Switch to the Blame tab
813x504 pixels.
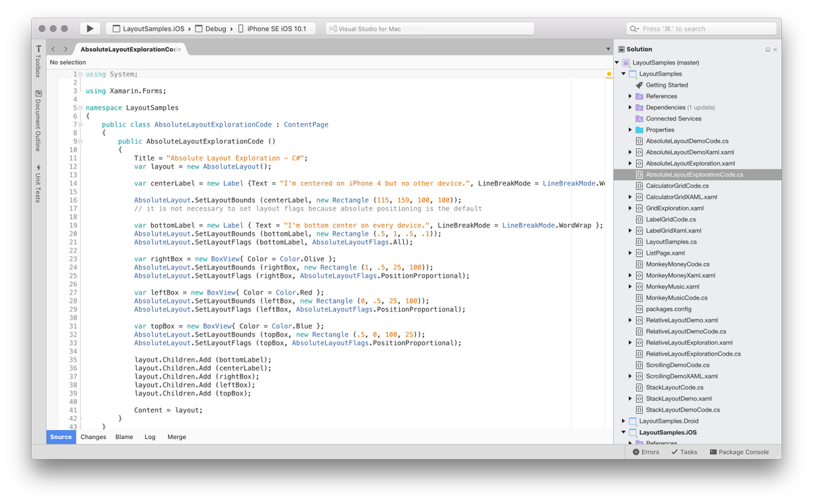pos(124,437)
